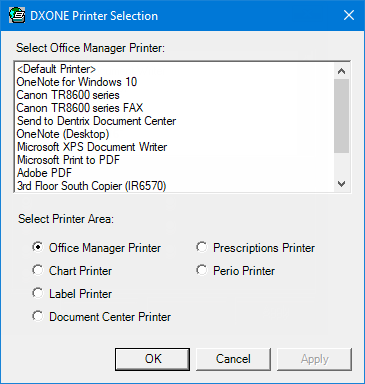Click the OK button

pyautogui.click(x=153, y=359)
